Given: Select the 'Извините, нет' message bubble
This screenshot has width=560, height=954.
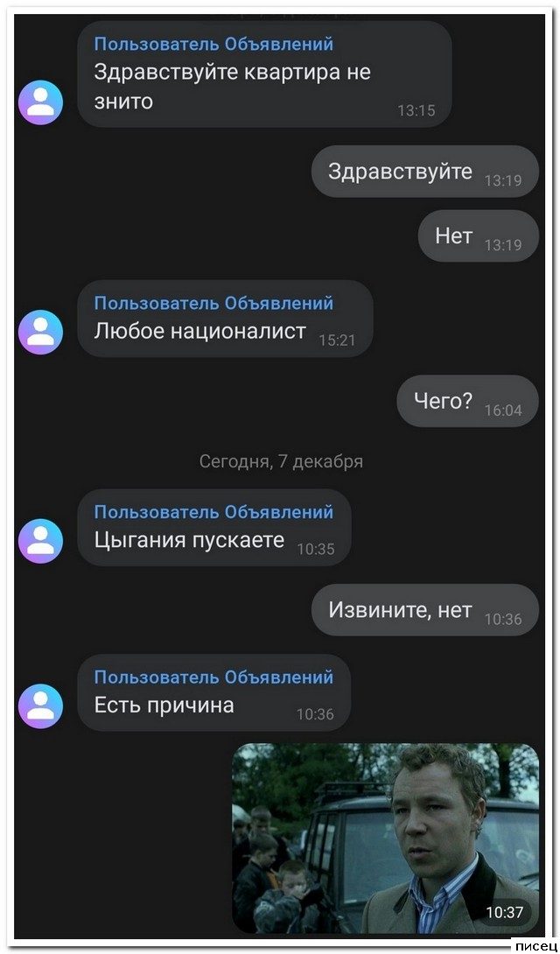Looking at the screenshot, I should click(425, 610).
